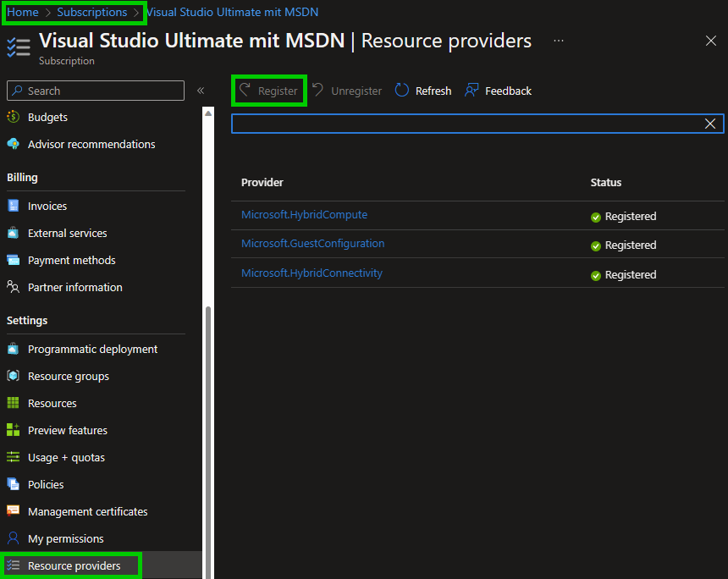This screenshot has width=728, height=579.
Task: Click the Policies document icon
Action: tap(13, 484)
